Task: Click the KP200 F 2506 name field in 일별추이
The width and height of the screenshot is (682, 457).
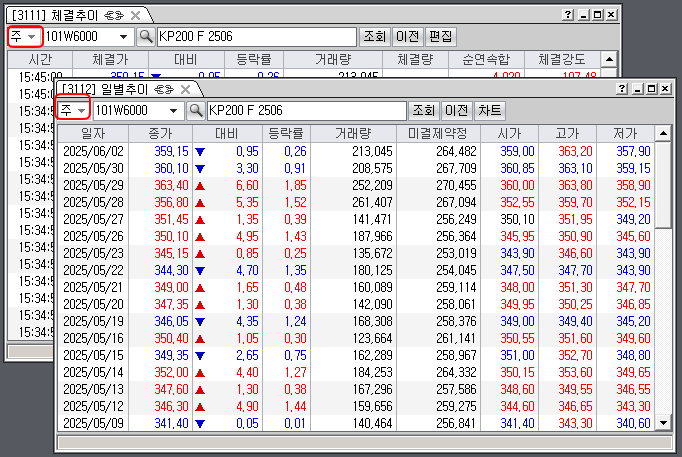Action: point(305,110)
